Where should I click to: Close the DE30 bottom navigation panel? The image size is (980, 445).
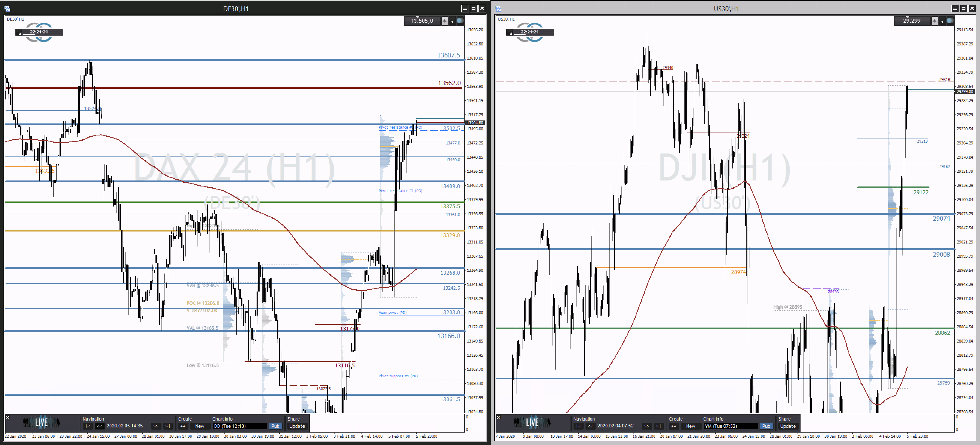click(x=7, y=418)
